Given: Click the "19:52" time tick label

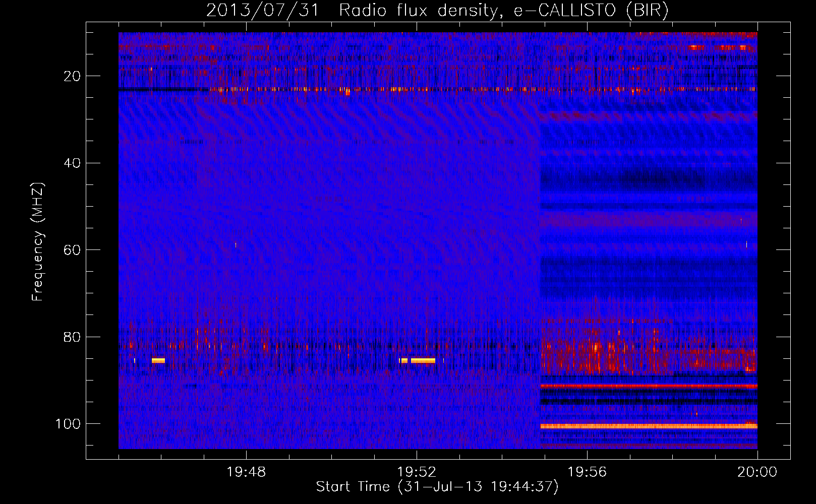Looking at the screenshot, I should pyautogui.click(x=417, y=472).
